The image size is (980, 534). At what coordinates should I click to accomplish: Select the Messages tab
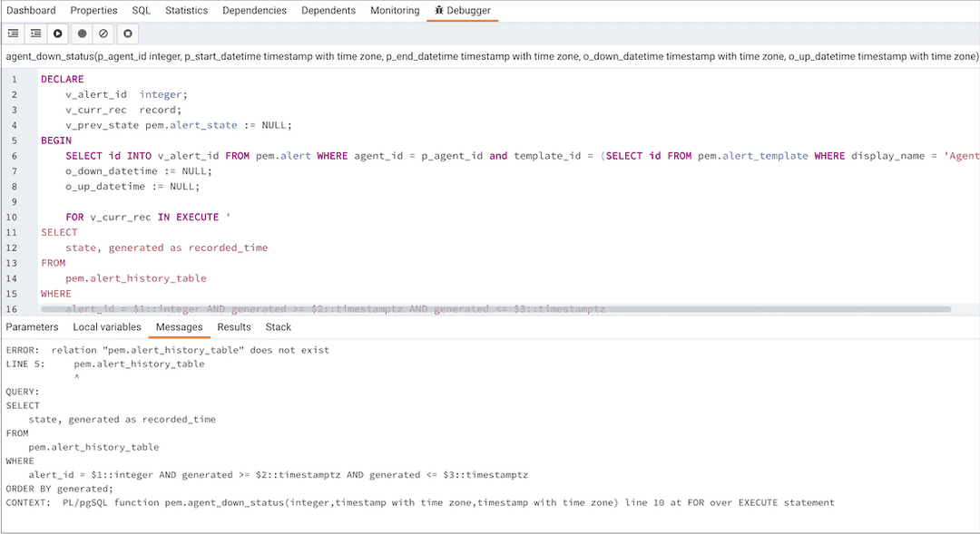(x=180, y=327)
